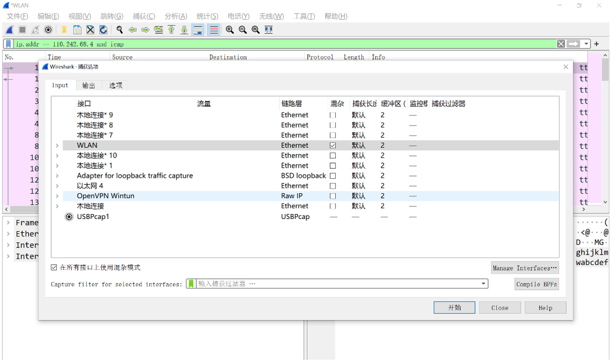The width and height of the screenshot is (611, 364).
Task: Go to previous packet arrow icon
Action: click(132, 30)
